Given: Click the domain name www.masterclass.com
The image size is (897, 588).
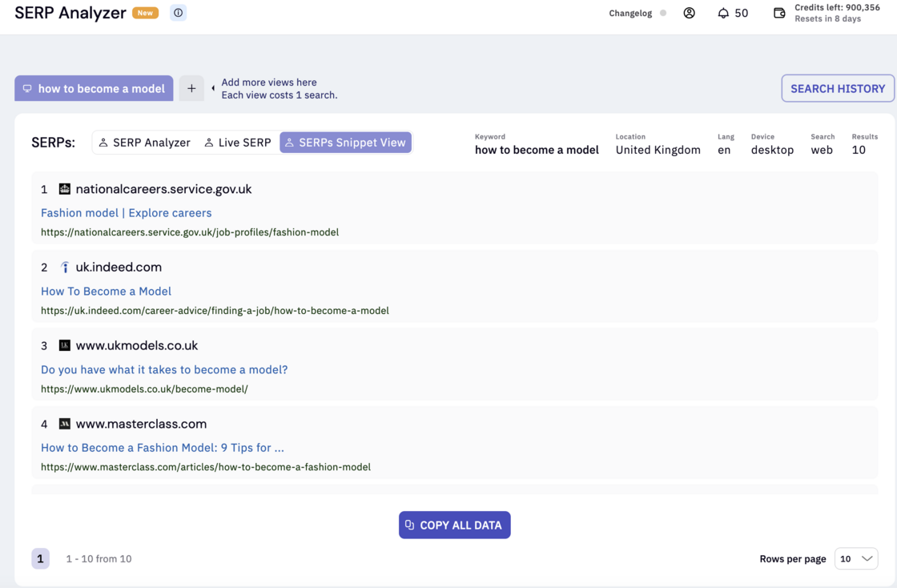Looking at the screenshot, I should tap(141, 424).
